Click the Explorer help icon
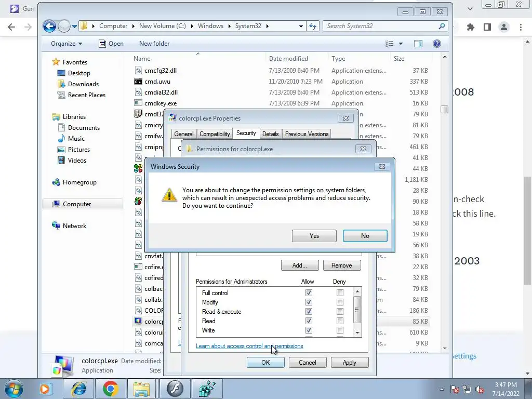Screen dimensions: 532x399 (x=436, y=44)
